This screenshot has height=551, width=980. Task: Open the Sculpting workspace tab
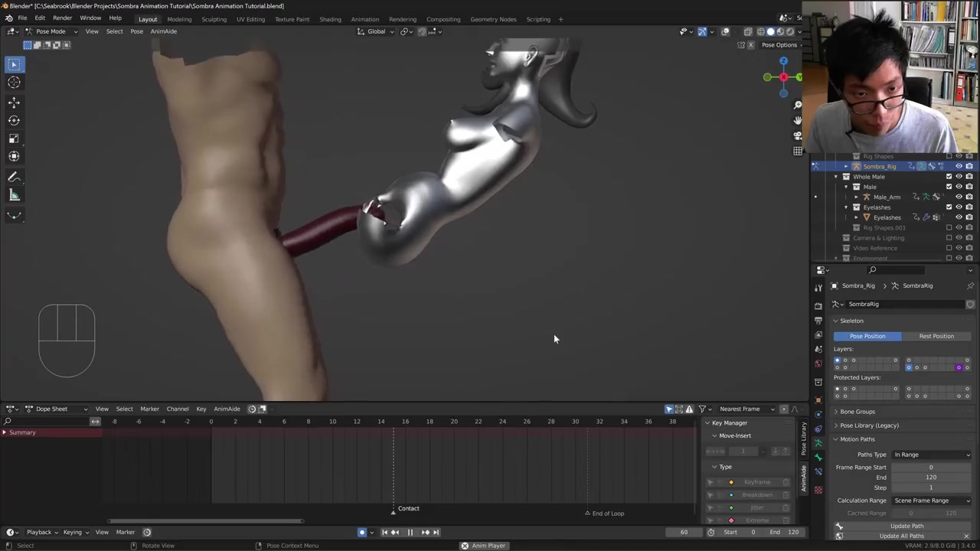pos(214,19)
